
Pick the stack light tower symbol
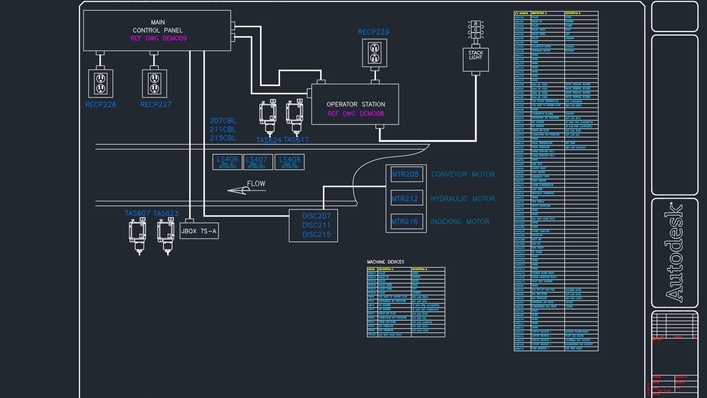coord(476,31)
